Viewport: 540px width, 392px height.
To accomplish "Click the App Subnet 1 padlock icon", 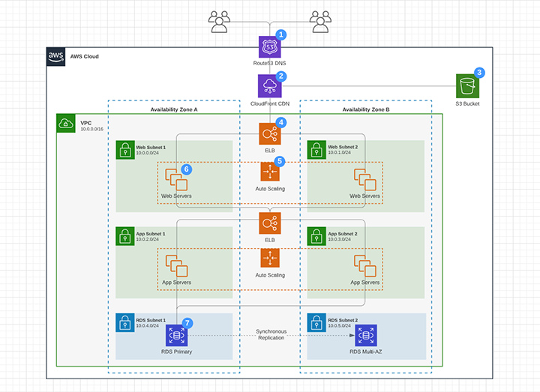I will (125, 236).
